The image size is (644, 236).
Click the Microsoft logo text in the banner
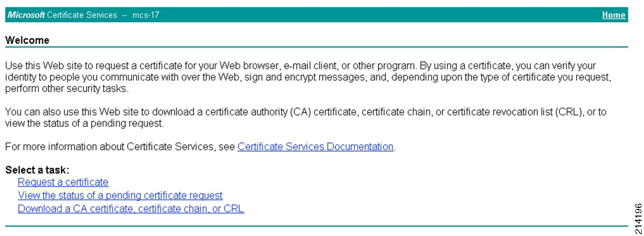26,15
